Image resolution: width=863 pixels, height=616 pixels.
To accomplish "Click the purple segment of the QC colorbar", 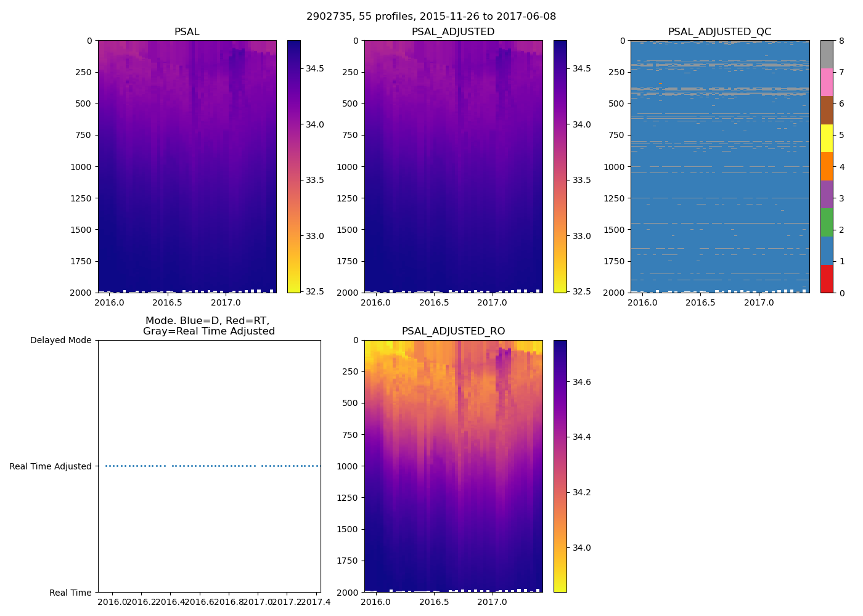I will [x=827, y=195].
